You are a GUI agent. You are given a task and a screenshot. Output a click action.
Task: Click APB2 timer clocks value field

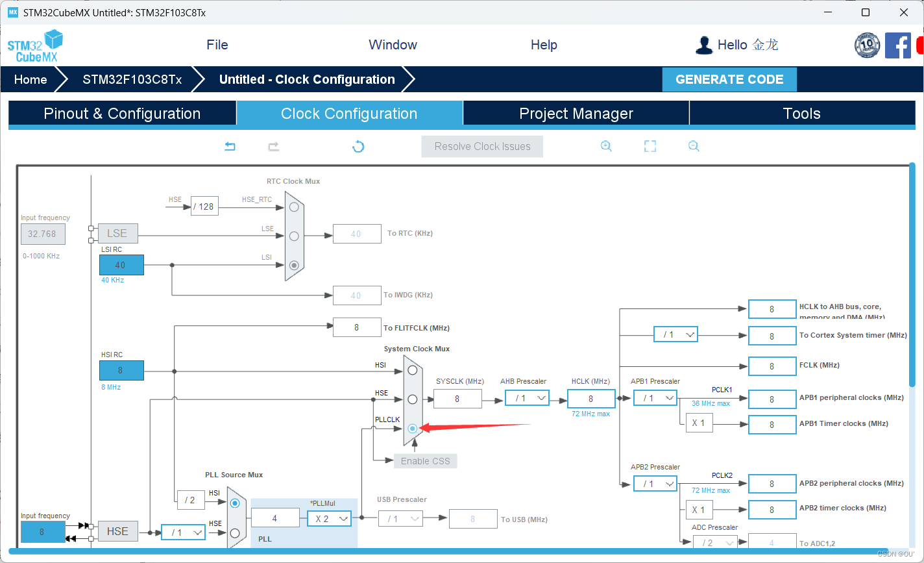(772, 510)
